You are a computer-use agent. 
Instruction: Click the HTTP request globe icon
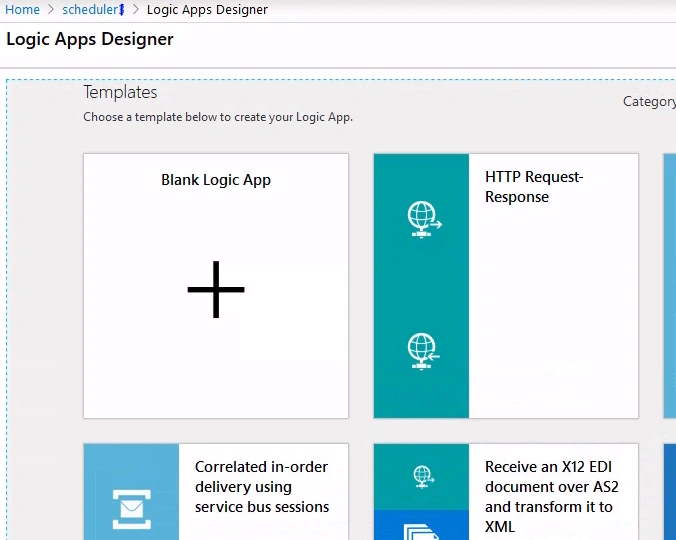click(424, 219)
